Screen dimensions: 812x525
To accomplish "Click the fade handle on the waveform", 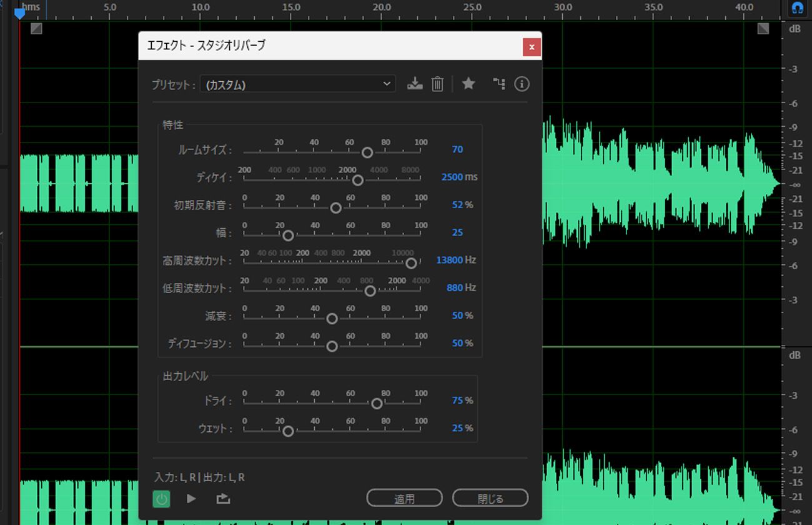I will click(x=36, y=29).
